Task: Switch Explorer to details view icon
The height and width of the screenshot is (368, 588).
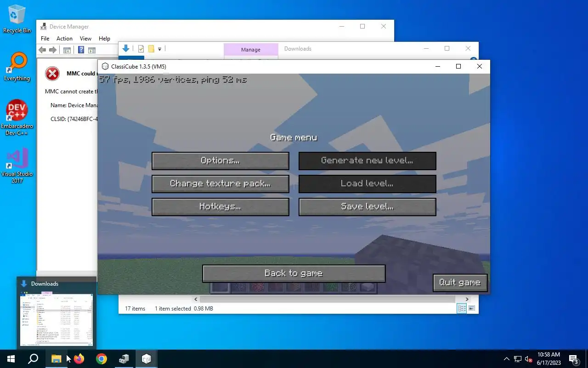Action: tap(462, 309)
